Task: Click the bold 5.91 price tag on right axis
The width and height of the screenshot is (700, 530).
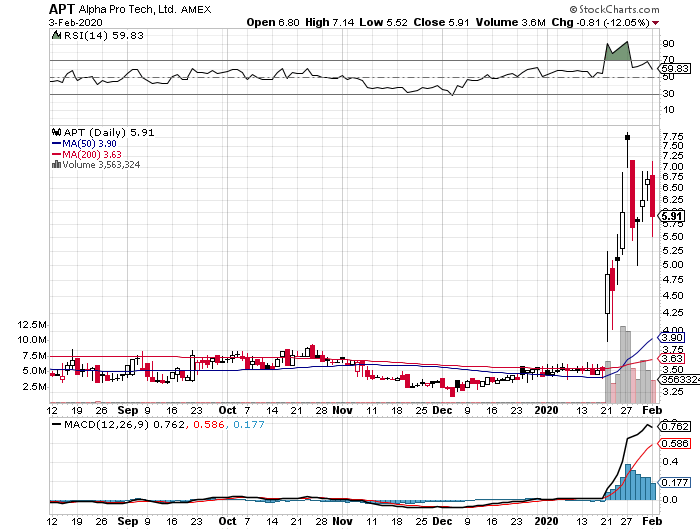Action: (672, 217)
